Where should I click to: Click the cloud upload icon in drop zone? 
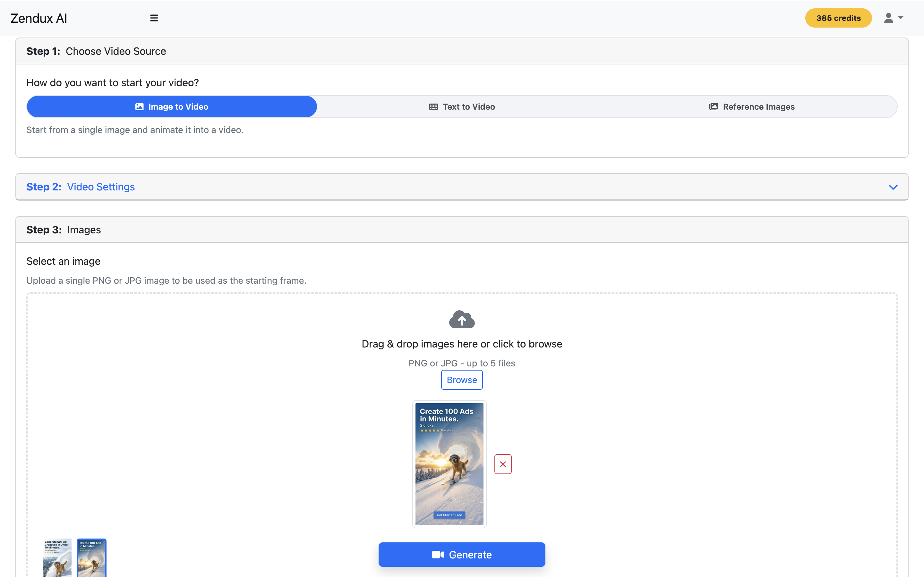(x=462, y=319)
